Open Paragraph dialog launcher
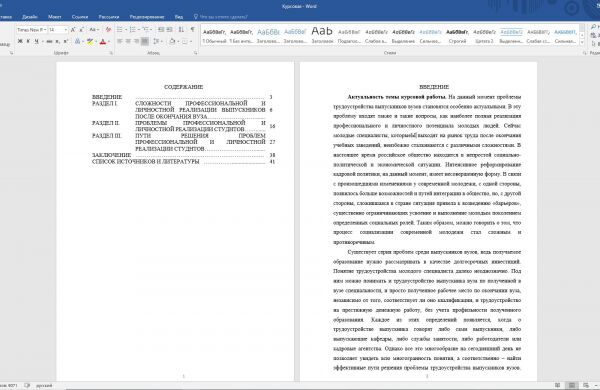 click(195, 53)
